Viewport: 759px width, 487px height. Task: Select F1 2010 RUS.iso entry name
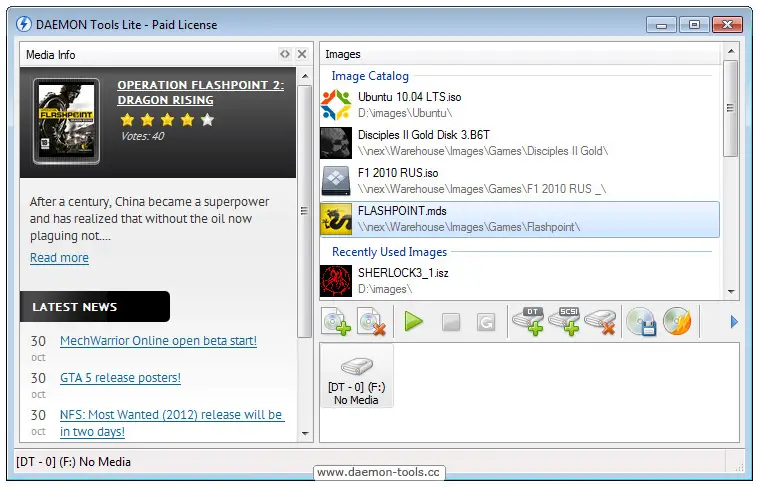pos(398,173)
